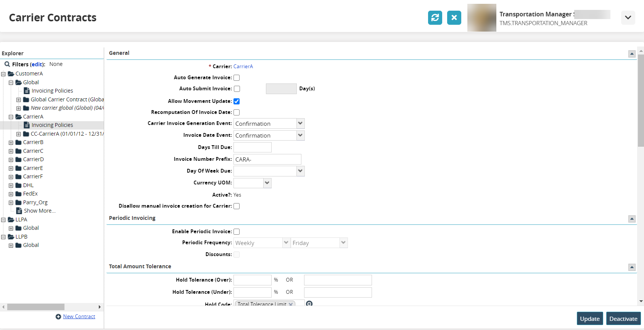
Task: Click the refresh icon in header
Action: pos(435,18)
